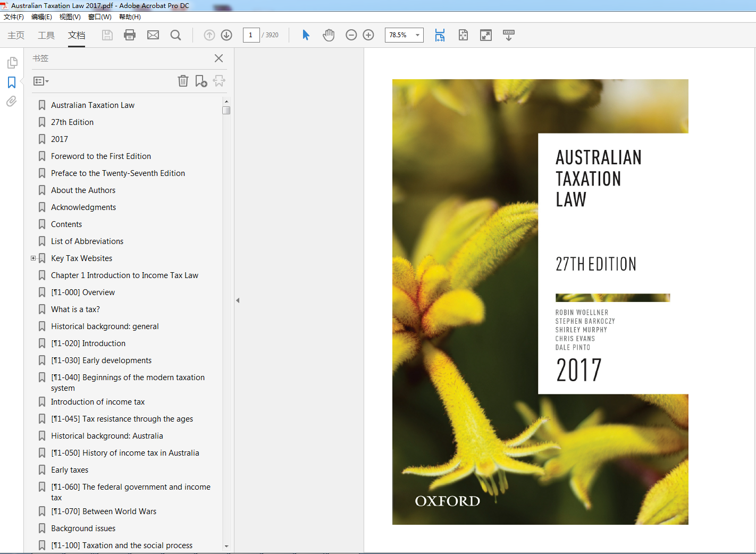Open the 编辑(E) menu

pyautogui.click(x=41, y=17)
